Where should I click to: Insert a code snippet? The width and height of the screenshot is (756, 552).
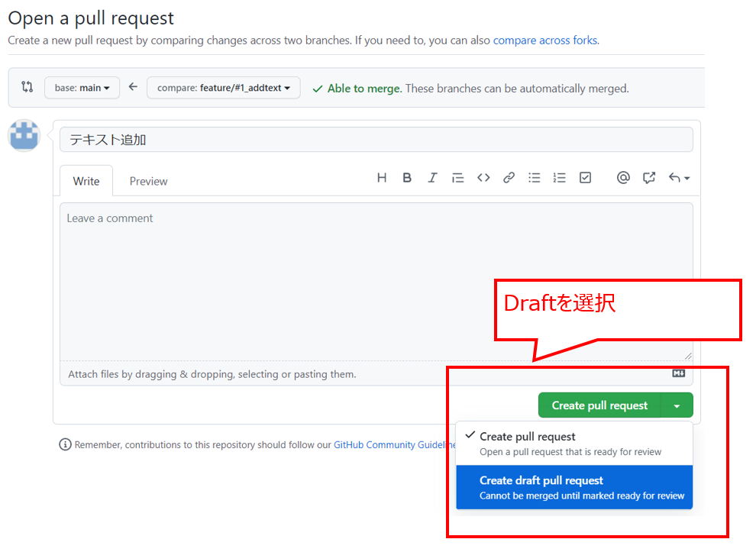coord(483,177)
